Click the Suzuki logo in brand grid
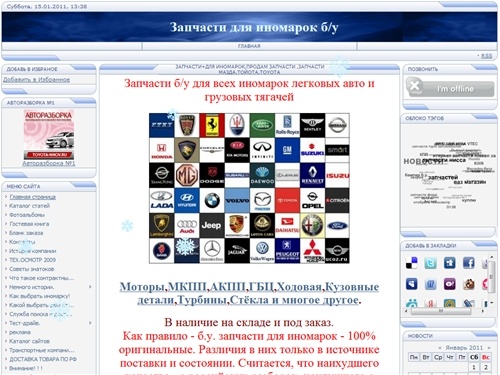500x375 pixels. click(312, 150)
